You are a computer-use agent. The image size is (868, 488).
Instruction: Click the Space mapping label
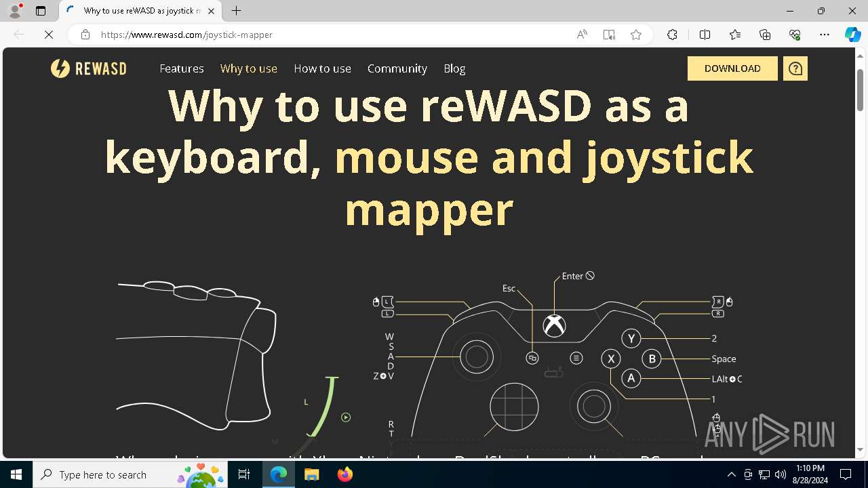pos(724,359)
